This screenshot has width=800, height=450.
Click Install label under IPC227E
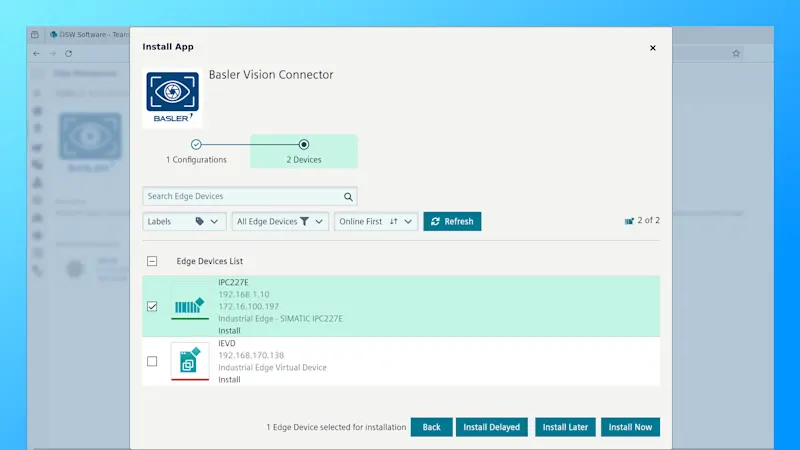(x=229, y=331)
